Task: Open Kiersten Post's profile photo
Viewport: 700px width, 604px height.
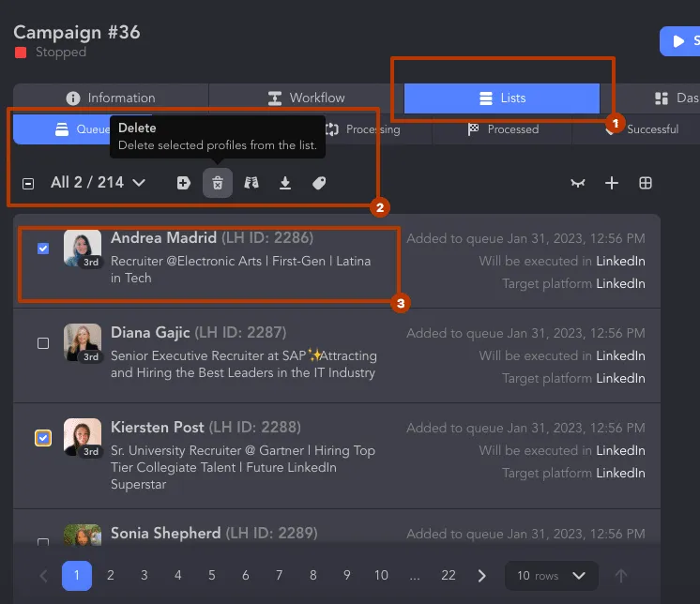Action: click(83, 437)
